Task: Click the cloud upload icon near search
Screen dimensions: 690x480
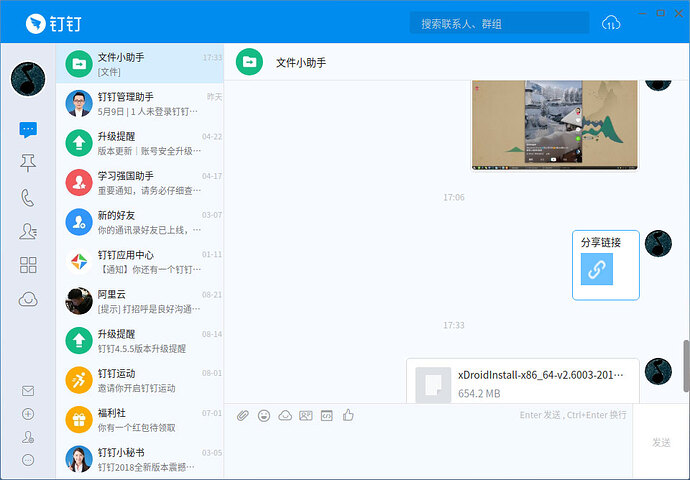Action: 611,23
